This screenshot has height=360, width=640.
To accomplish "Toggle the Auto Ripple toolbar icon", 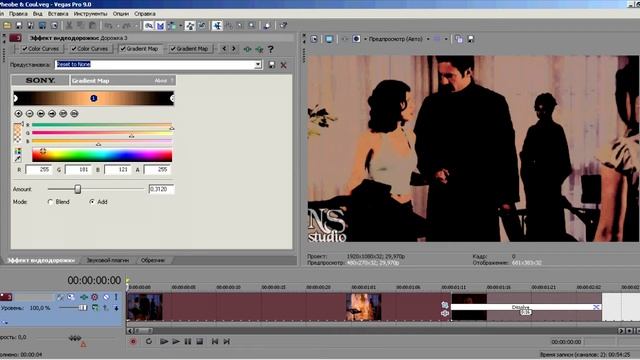I will point(172,26).
